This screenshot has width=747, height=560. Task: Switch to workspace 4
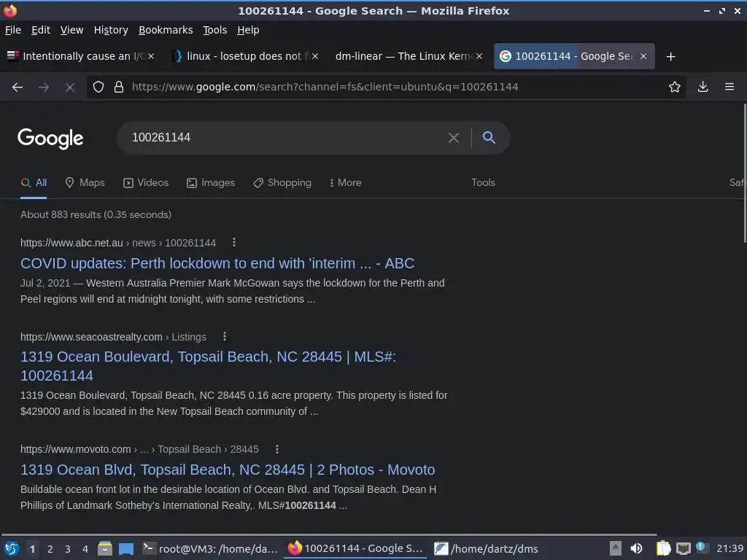tap(85, 549)
